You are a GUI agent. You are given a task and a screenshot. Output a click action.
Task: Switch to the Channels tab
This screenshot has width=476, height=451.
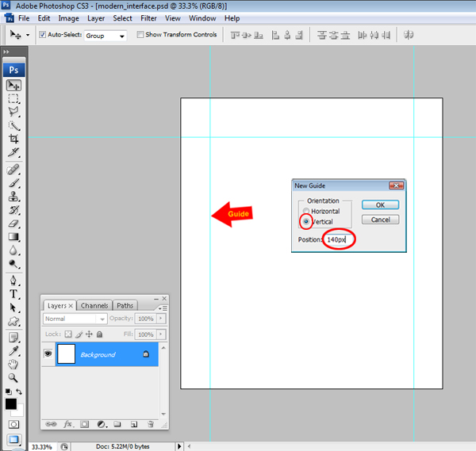click(x=94, y=305)
